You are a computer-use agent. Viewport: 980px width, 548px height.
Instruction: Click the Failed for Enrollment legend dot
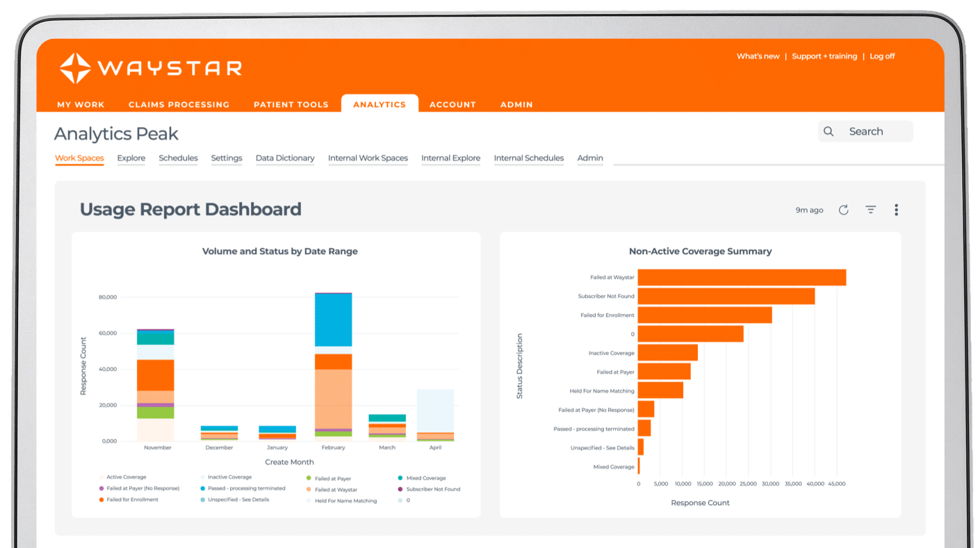(101, 500)
